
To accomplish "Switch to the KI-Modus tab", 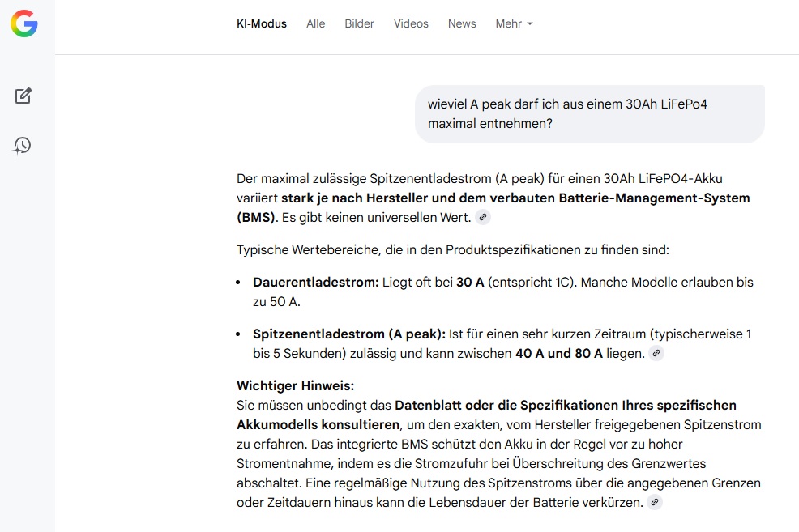I will click(x=261, y=23).
